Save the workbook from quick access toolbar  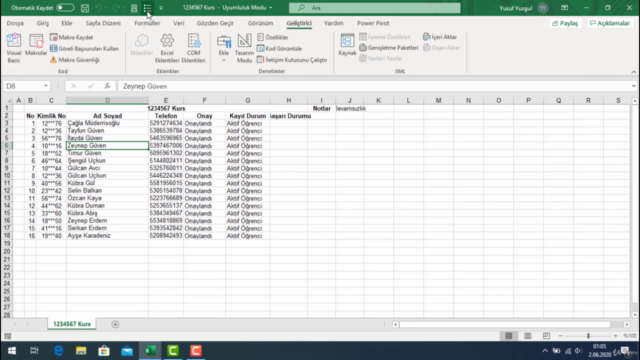85,8
